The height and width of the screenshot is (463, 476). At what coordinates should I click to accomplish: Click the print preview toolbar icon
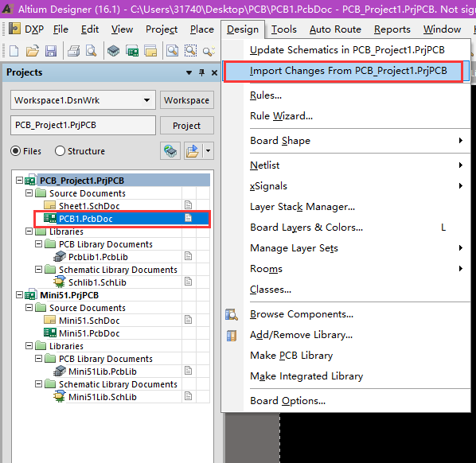coord(91,51)
